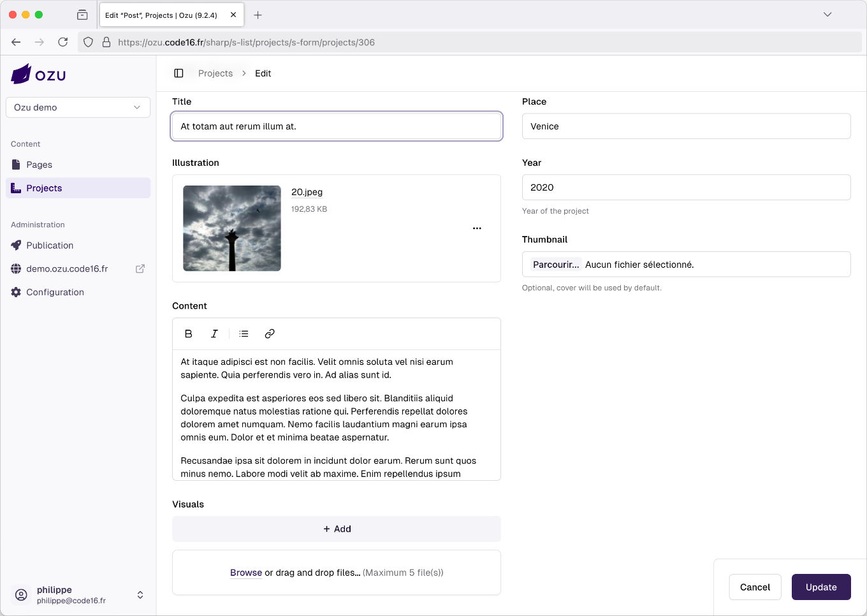867x616 pixels.
Task: Toggle bold formatting in Content editor
Action: pyautogui.click(x=188, y=334)
